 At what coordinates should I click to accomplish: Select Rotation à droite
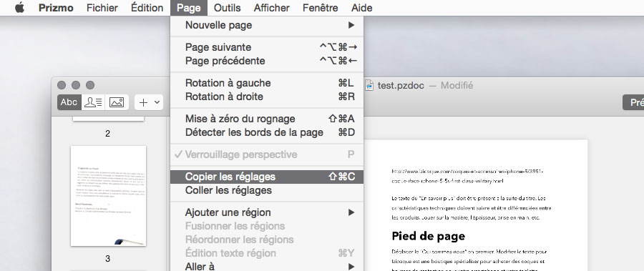(x=267, y=97)
